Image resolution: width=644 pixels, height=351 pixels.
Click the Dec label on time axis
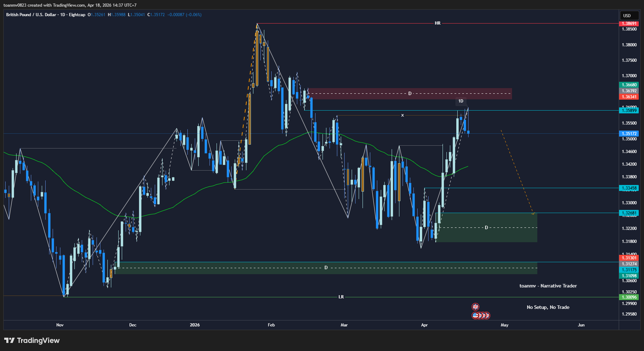click(x=133, y=325)
